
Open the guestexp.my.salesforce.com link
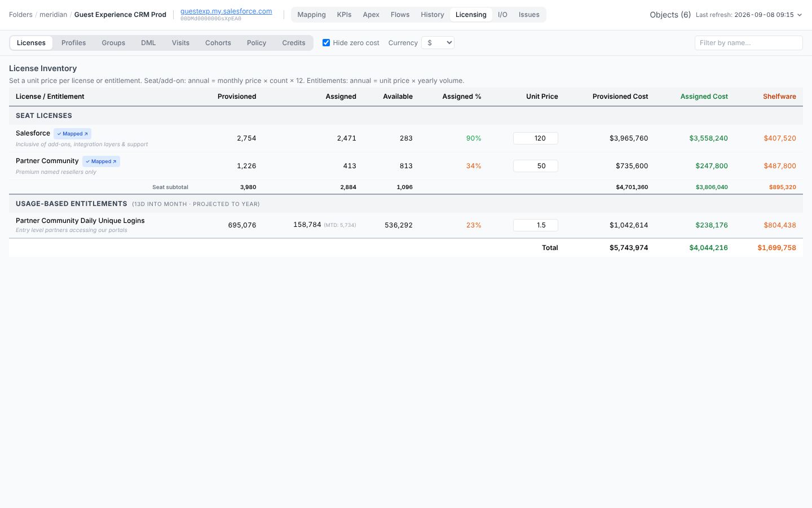pyautogui.click(x=226, y=11)
